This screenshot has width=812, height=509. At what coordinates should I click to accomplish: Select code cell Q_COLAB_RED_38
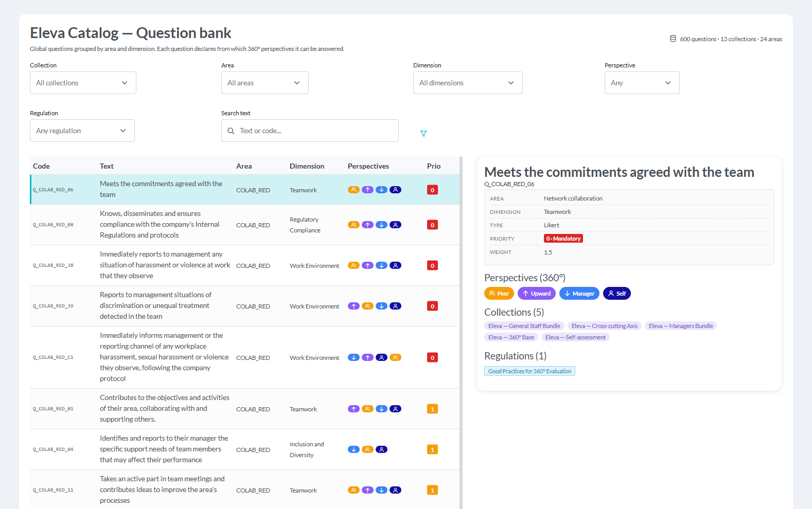click(54, 265)
